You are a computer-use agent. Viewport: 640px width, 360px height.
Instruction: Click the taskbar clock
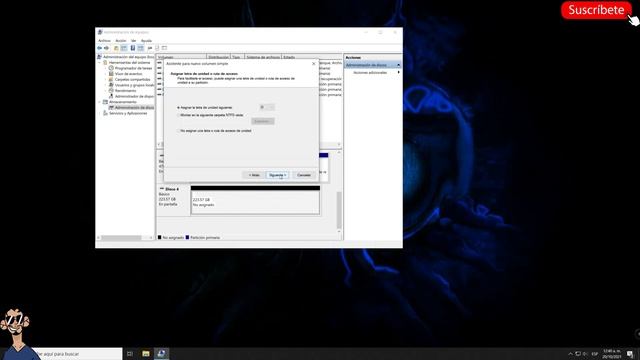coord(612,354)
